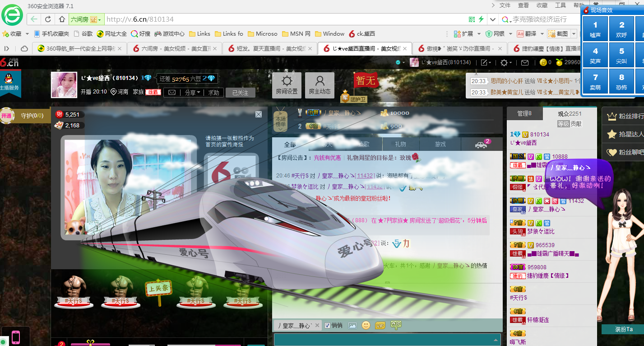Viewport: 644px width, 346px height.
Task: Switch to the 观众2251 tab
Action: click(x=570, y=113)
